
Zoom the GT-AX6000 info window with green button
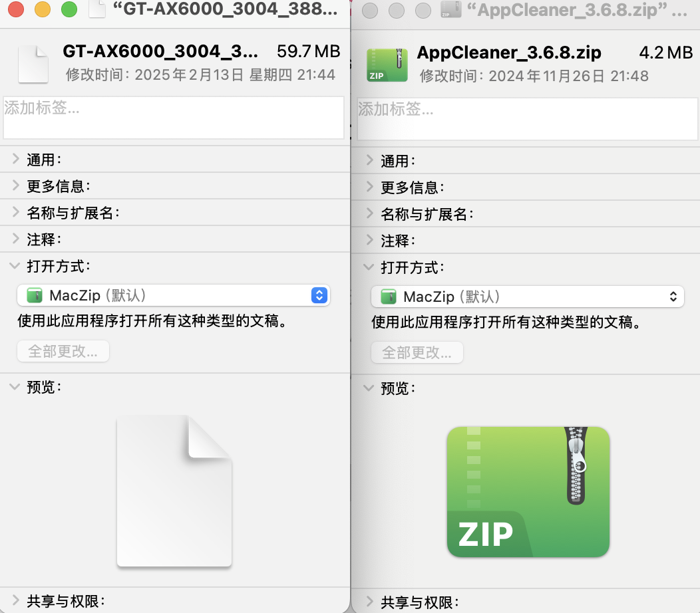(69, 9)
